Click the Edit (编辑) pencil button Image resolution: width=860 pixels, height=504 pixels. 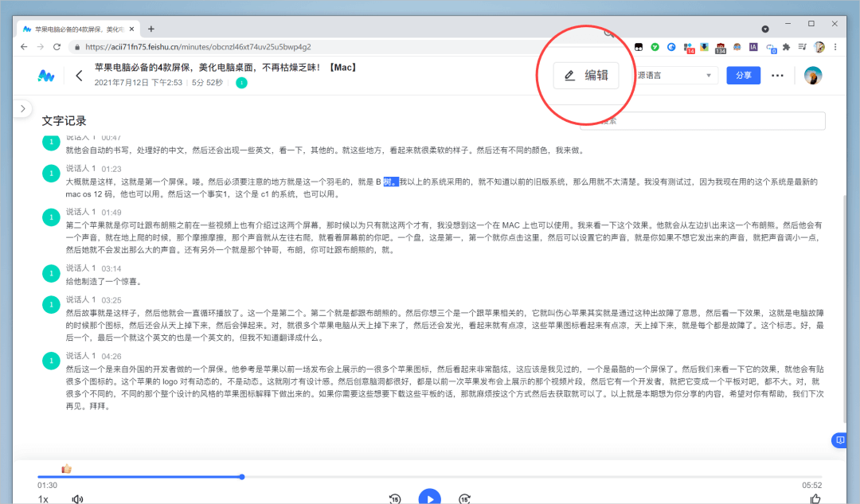point(586,75)
